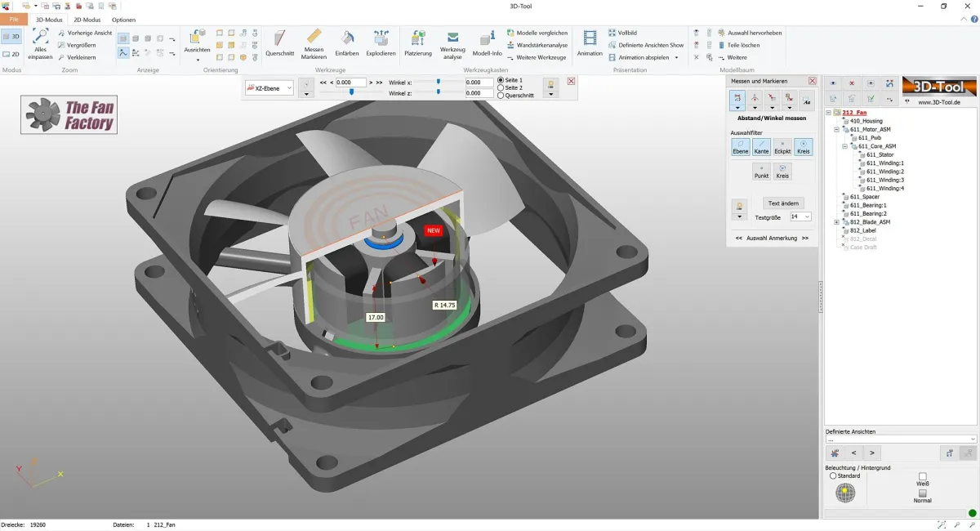
Task: Adjust the Winkel x slider
Action: point(439,82)
